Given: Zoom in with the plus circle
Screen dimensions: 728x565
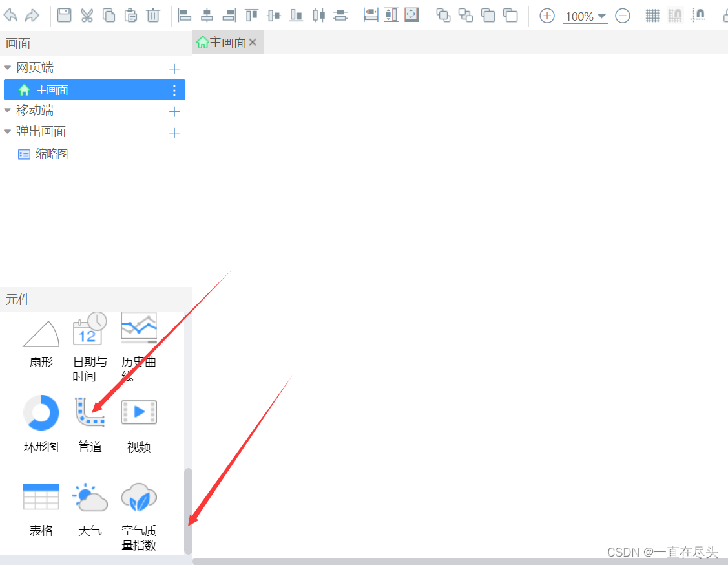Looking at the screenshot, I should pos(547,16).
